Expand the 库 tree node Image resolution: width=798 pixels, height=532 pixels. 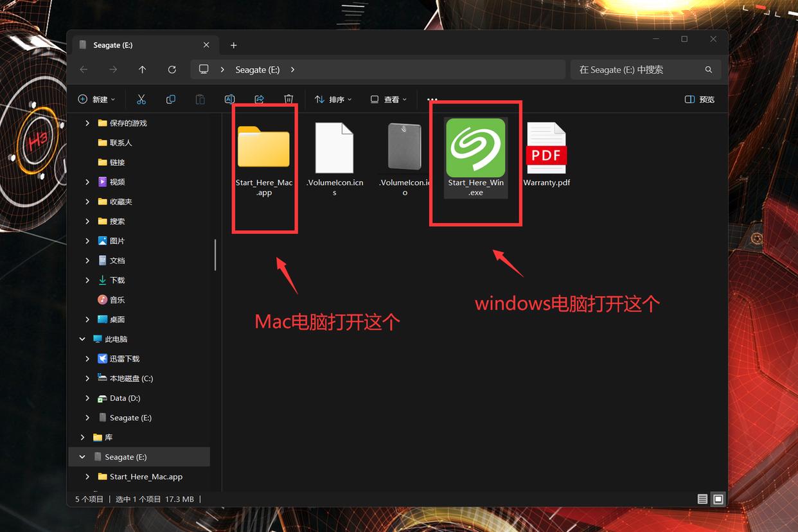(x=82, y=437)
